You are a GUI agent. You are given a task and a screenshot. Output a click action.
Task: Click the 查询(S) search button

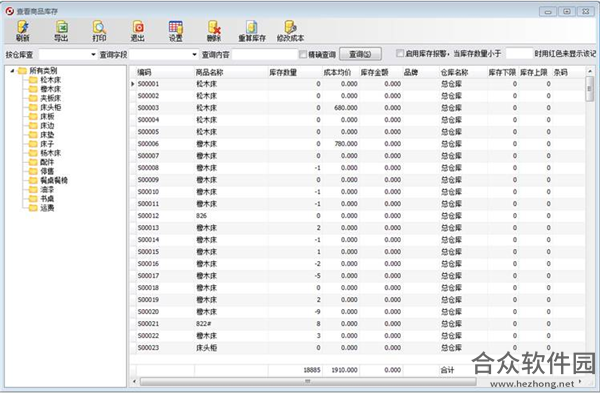pos(360,54)
